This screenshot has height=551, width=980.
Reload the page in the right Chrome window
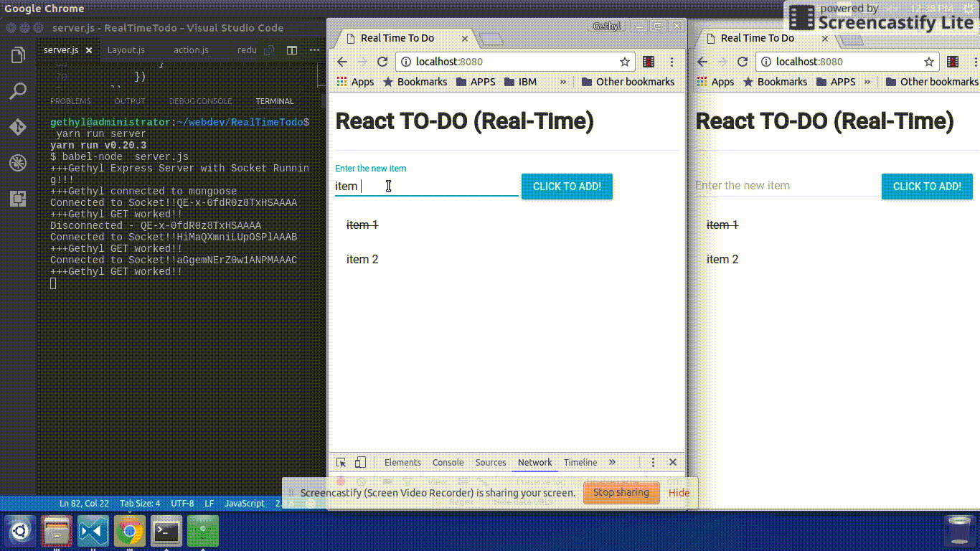[743, 62]
